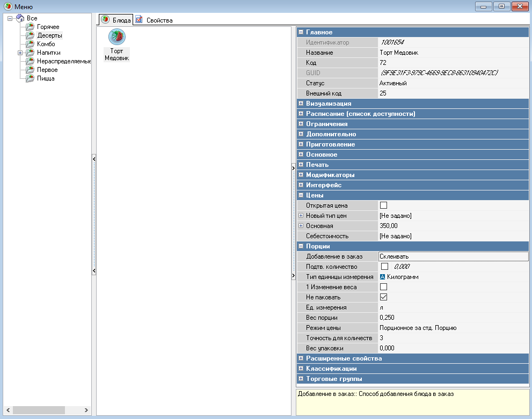Click the Все root house icon
Screen dimensions: 532x419
tap(20, 18)
